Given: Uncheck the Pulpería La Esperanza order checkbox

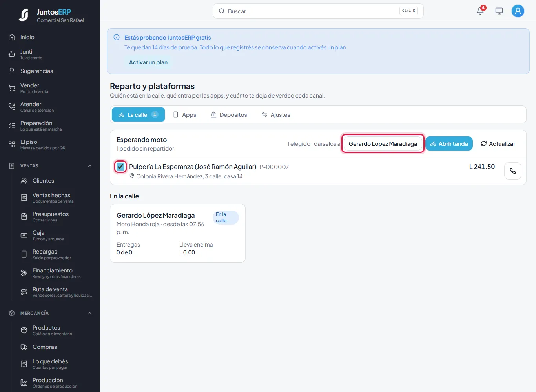Looking at the screenshot, I should [x=120, y=167].
